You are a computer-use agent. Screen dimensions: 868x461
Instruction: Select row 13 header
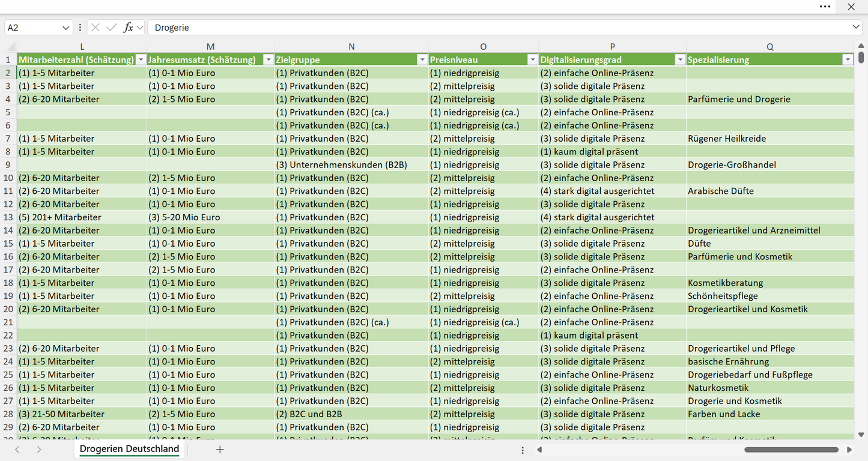(x=8, y=217)
